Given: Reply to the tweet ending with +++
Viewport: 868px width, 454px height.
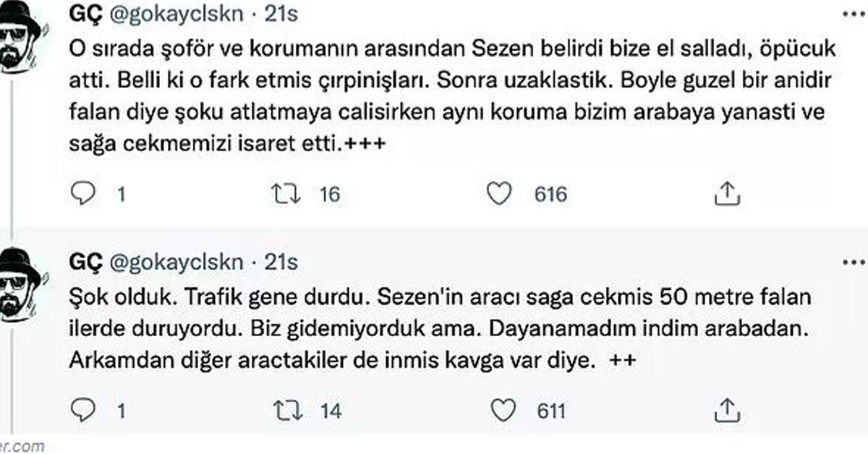Looking at the screenshot, I should click(87, 193).
